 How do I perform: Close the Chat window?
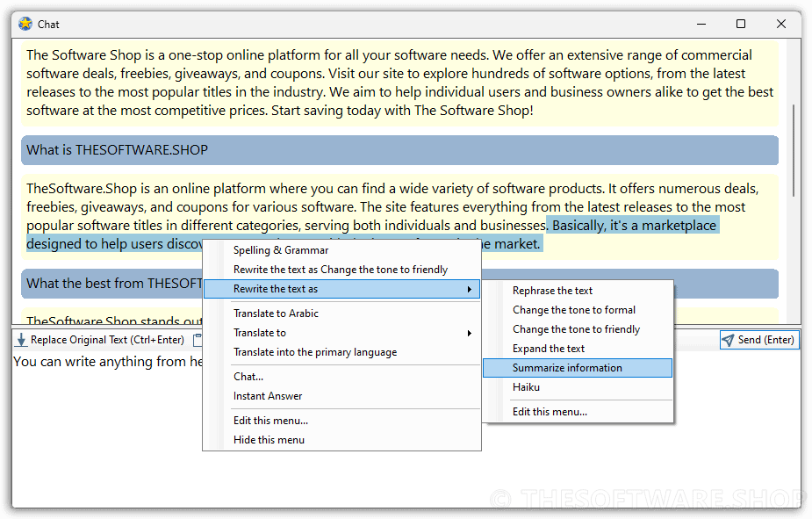tap(781, 24)
